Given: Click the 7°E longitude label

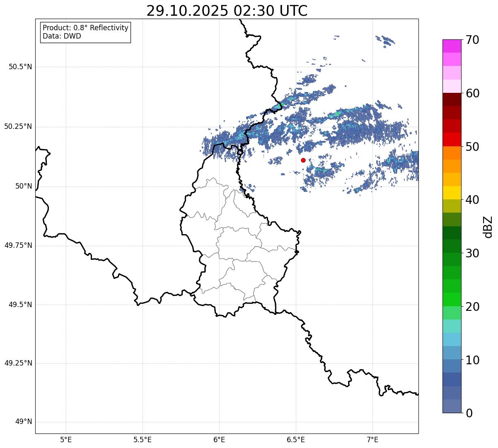Looking at the screenshot, I should click(372, 439).
